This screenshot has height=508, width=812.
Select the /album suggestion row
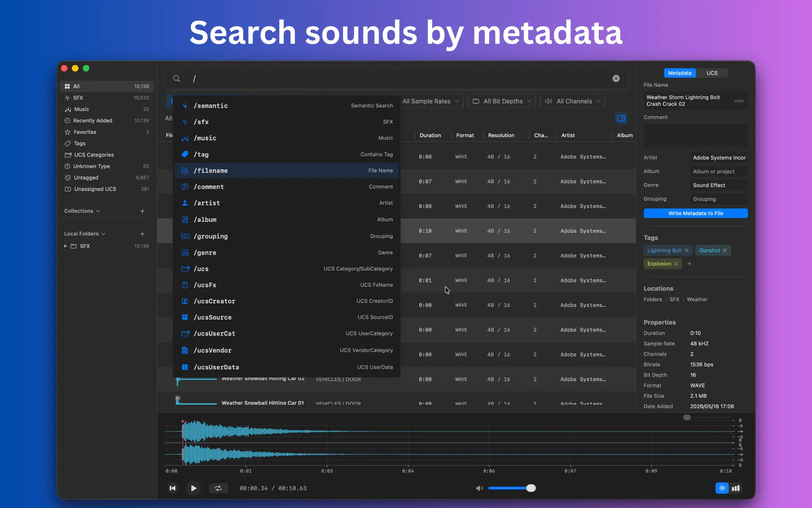(x=287, y=219)
